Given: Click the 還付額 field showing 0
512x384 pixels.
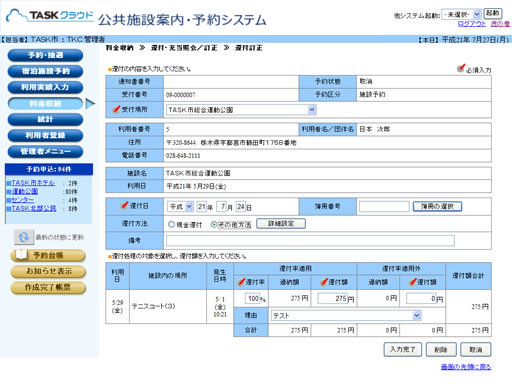Looking at the screenshot, I should pos(421,298).
